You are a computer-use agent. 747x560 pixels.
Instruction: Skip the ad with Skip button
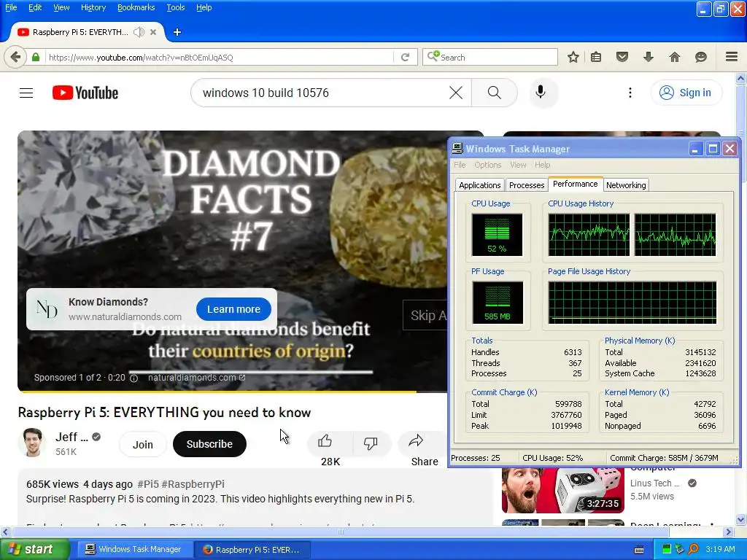click(x=425, y=315)
